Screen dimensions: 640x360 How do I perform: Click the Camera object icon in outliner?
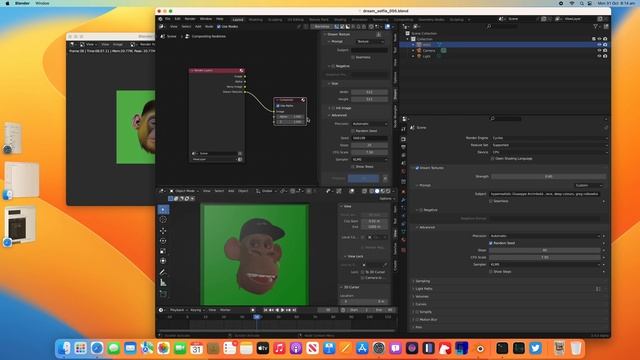[419, 51]
